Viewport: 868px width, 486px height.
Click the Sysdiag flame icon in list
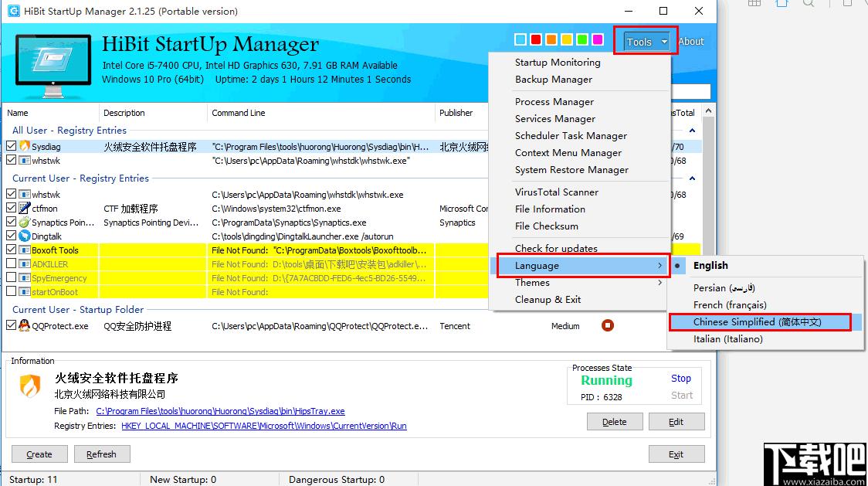(x=25, y=146)
